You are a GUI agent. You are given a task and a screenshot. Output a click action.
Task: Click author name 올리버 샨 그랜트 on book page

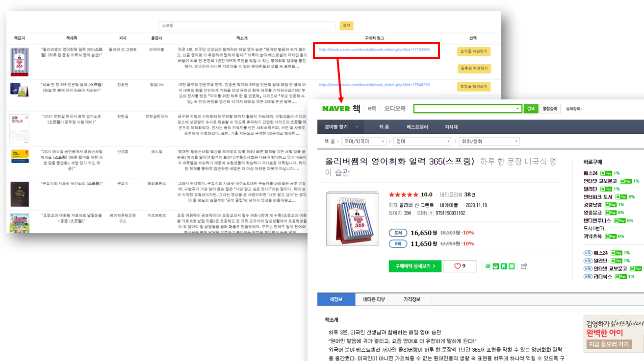pos(417,205)
